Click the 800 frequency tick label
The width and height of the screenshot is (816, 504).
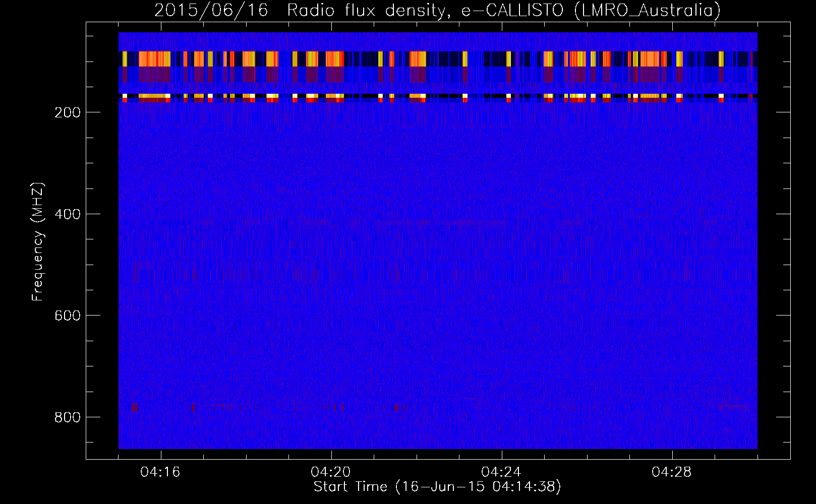[x=67, y=417]
